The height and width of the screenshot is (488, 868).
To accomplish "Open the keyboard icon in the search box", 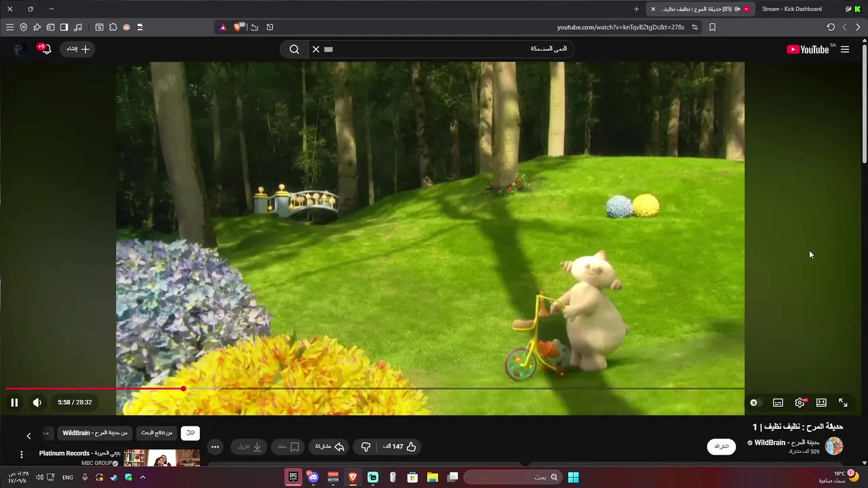I will pos(329,49).
